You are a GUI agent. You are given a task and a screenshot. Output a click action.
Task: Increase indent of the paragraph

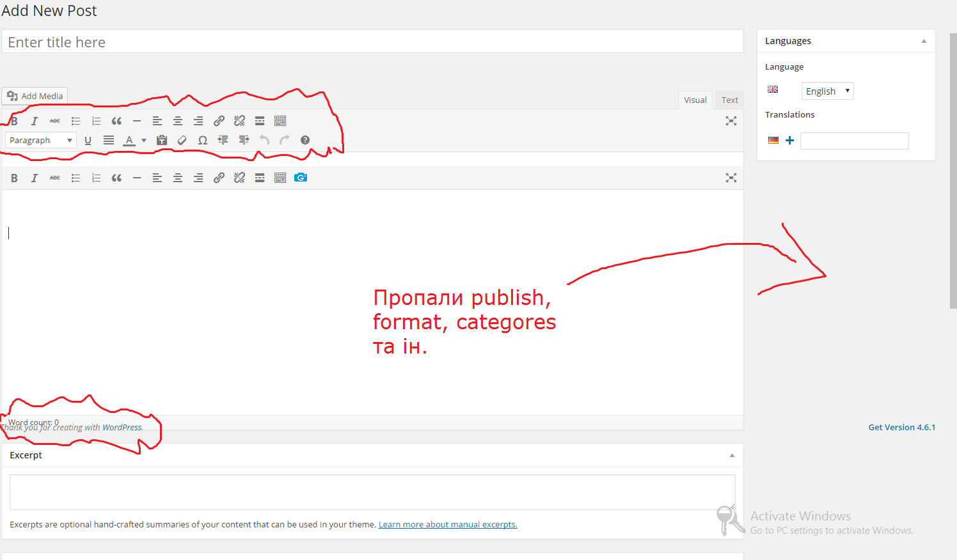click(x=244, y=140)
